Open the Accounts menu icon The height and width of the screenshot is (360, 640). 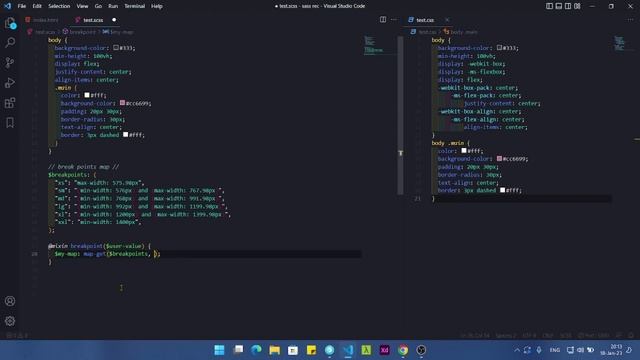click(10, 301)
